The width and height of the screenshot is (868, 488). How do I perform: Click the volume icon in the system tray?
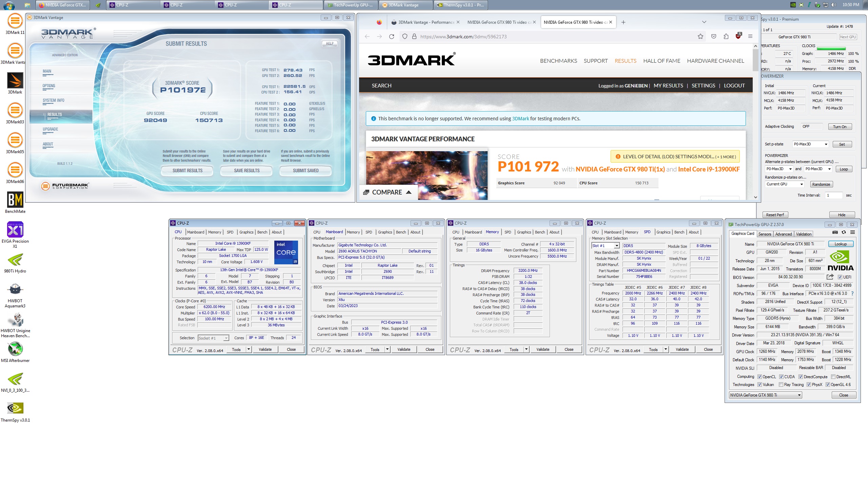pyautogui.click(x=834, y=5)
